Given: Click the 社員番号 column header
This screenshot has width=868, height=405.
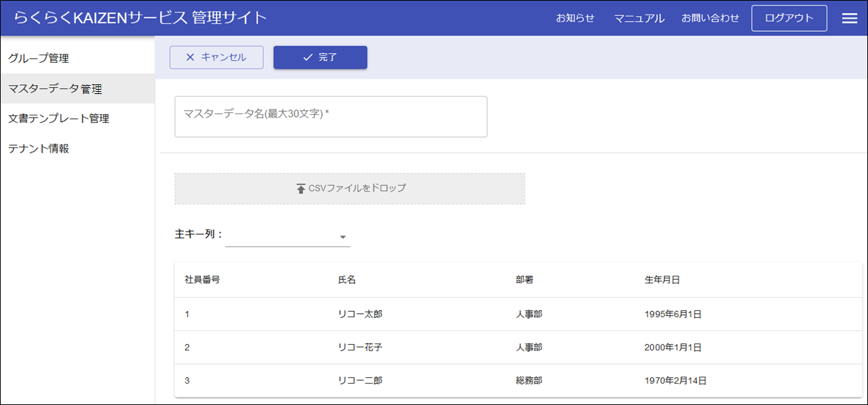Looking at the screenshot, I should [202, 280].
